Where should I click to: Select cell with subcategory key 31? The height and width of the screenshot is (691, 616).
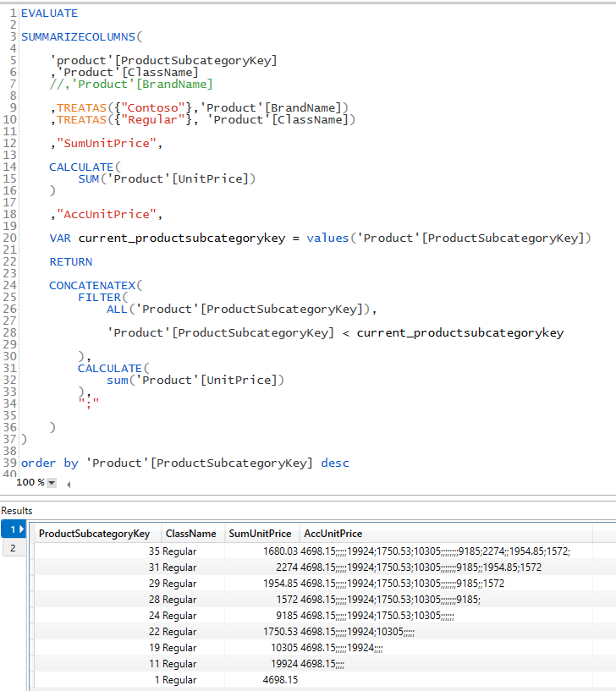coord(98,568)
